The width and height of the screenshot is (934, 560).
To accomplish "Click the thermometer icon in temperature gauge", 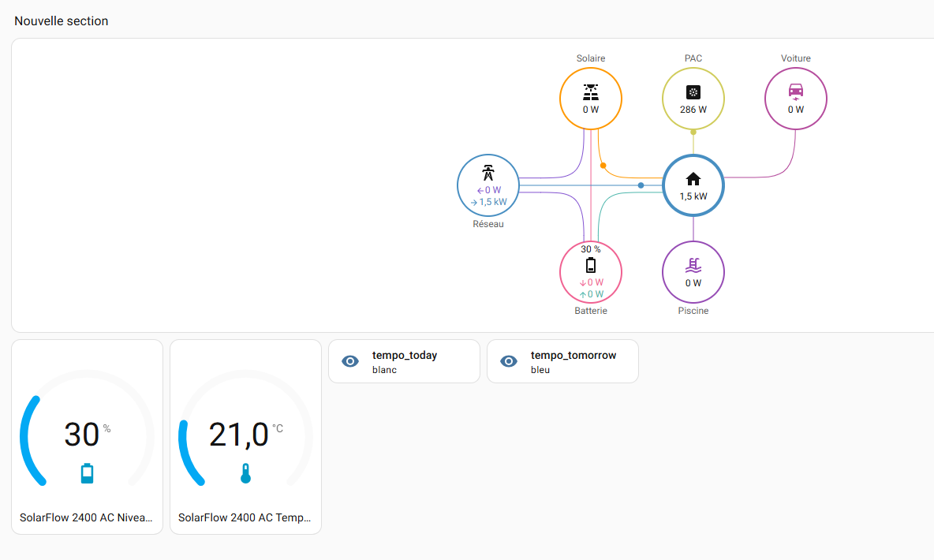I will (245, 473).
